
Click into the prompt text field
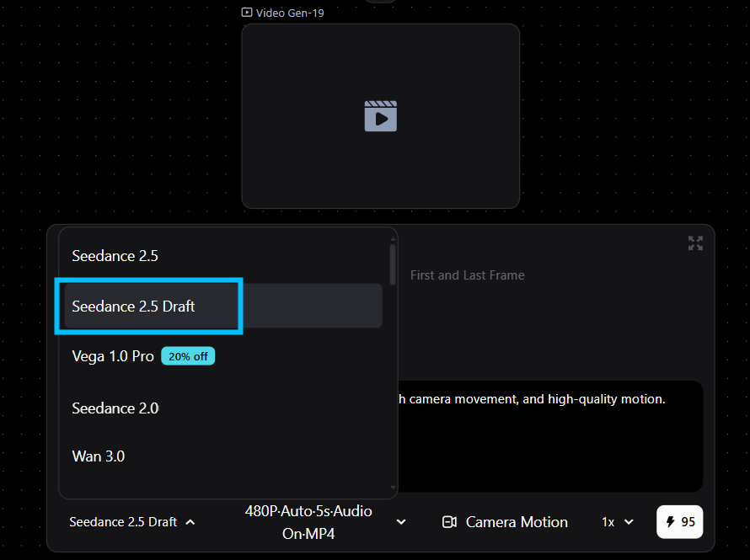click(x=550, y=435)
